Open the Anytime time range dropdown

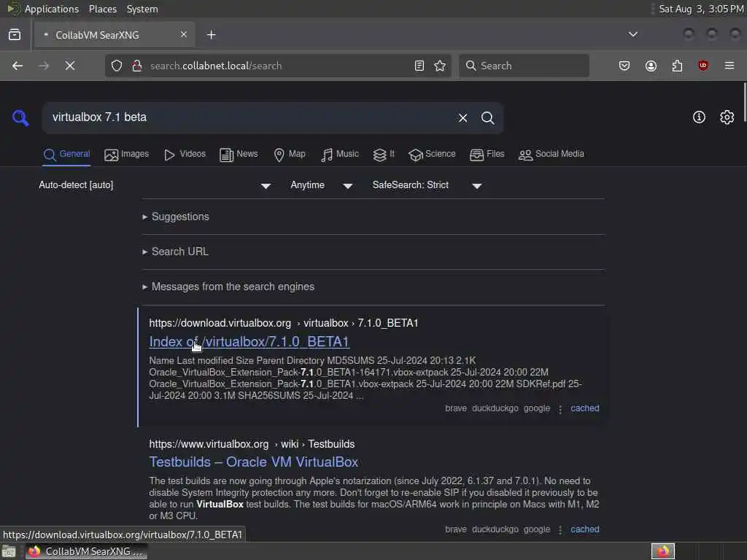[322, 185]
